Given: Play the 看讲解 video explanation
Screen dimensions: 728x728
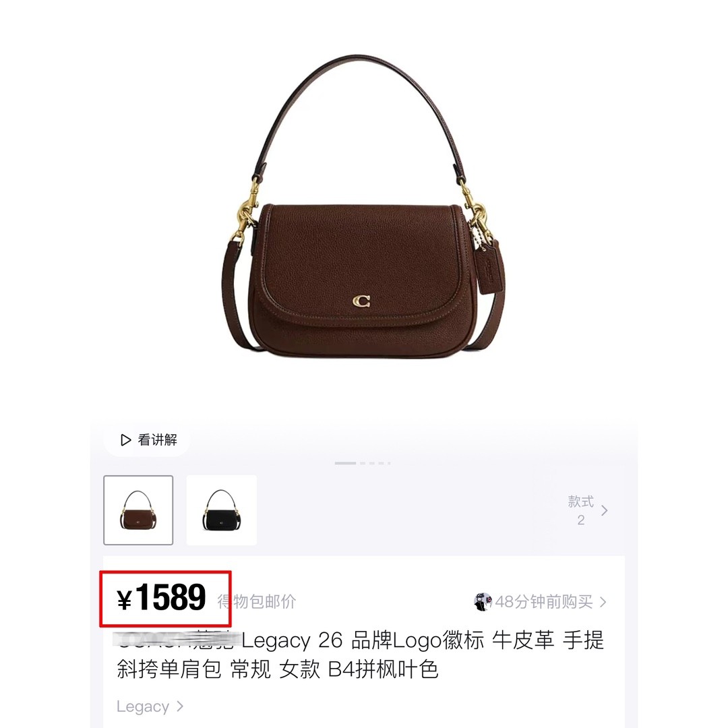Looking at the screenshot, I should tap(148, 439).
